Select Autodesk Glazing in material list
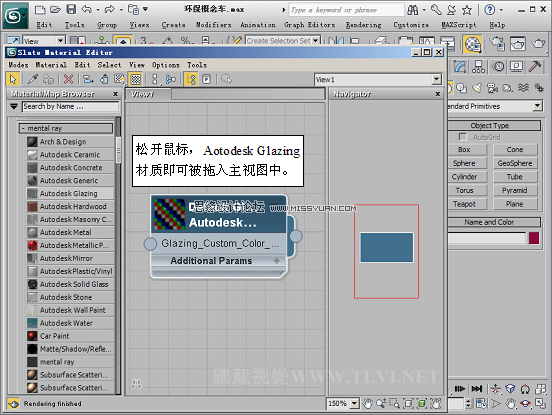Image resolution: width=552 pixels, height=415 pixels. [x=70, y=193]
